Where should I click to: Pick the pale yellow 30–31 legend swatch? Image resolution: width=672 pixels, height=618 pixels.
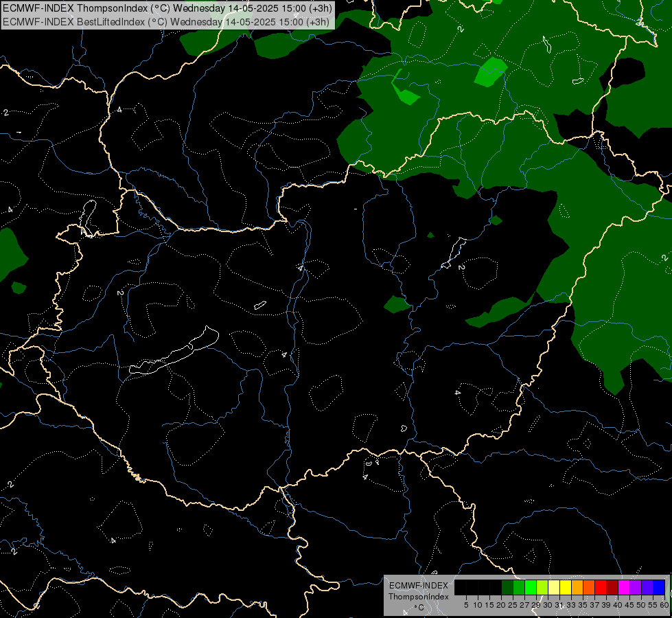click(x=554, y=587)
